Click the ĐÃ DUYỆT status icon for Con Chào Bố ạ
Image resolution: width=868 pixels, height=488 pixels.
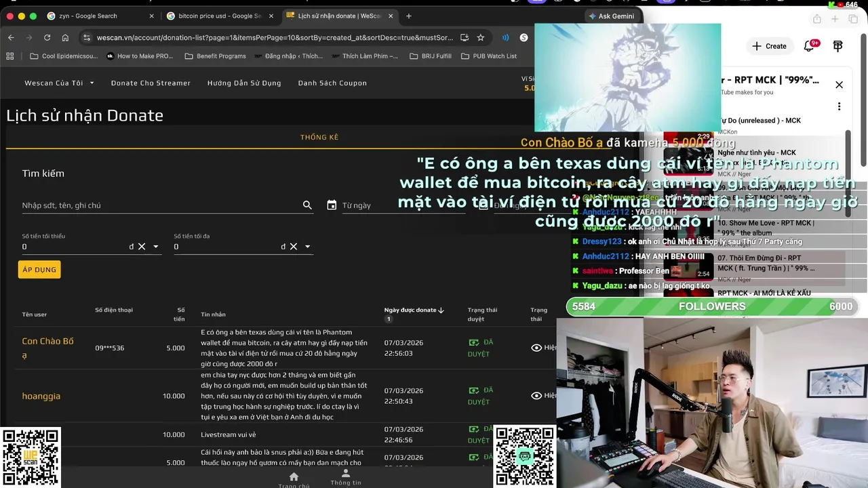[x=473, y=342]
